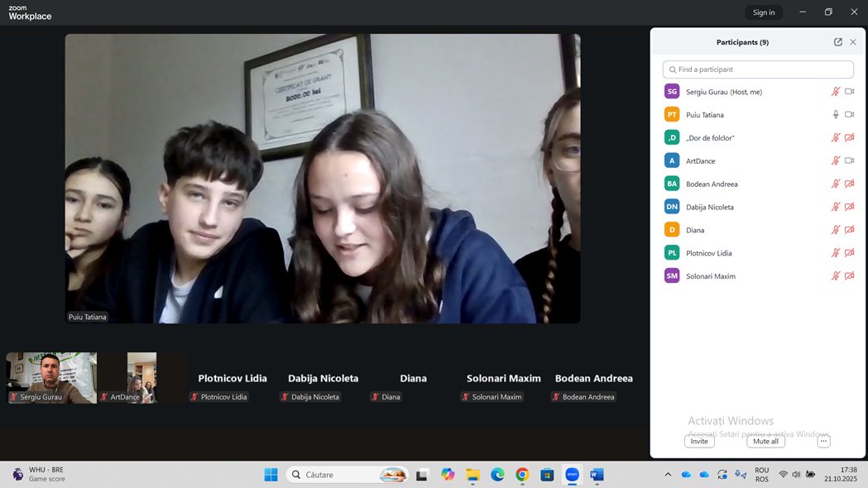Image resolution: width=868 pixels, height=488 pixels.
Task: Close the Participants panel
Action: 852,42
